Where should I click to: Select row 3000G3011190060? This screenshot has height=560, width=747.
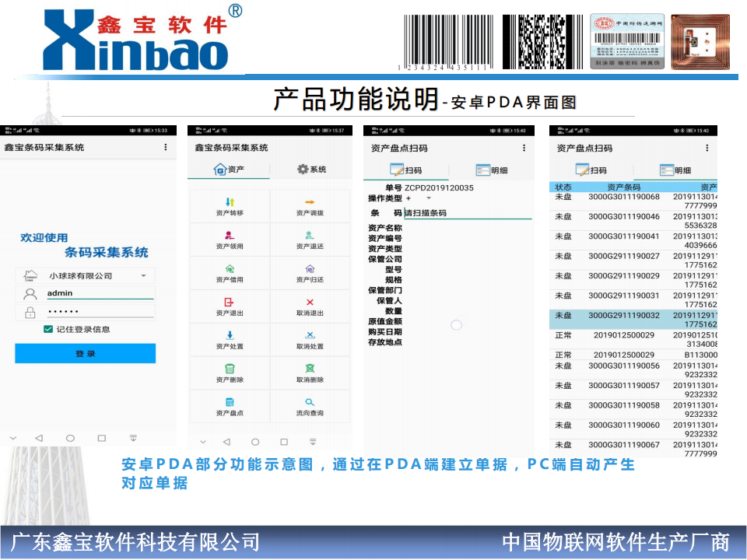pyautogui.click(x=633, y=429)
